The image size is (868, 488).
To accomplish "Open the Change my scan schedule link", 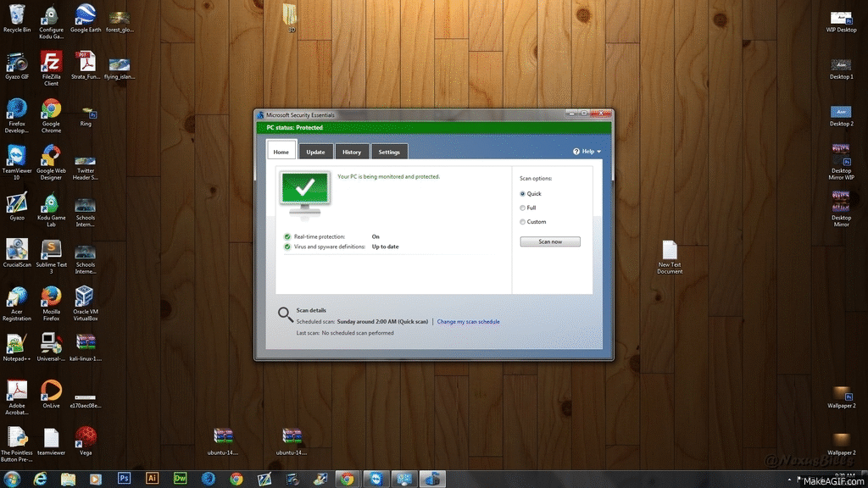I will (468, 322).
